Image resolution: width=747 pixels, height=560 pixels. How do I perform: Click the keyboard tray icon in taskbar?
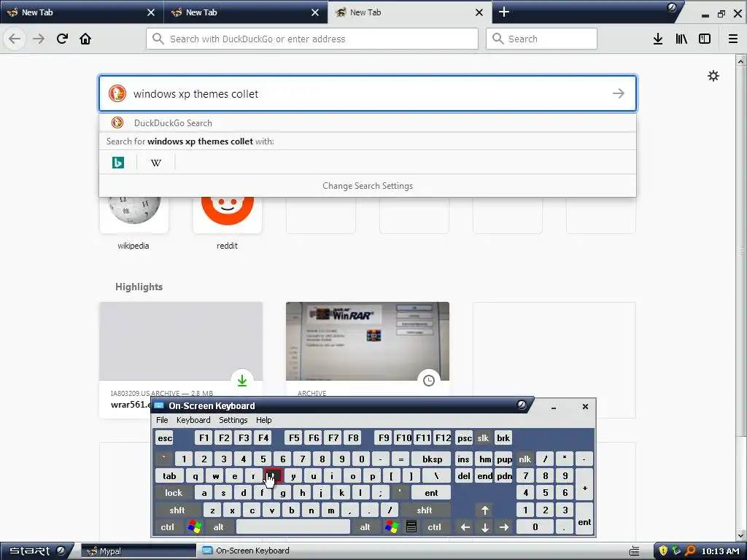(635, 551)
